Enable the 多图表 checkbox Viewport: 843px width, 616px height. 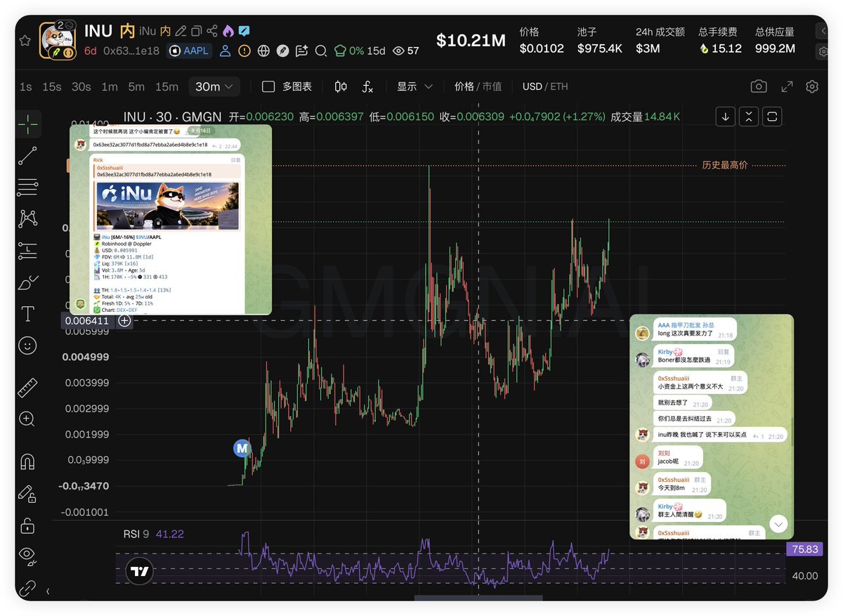(x=268, y=86)
